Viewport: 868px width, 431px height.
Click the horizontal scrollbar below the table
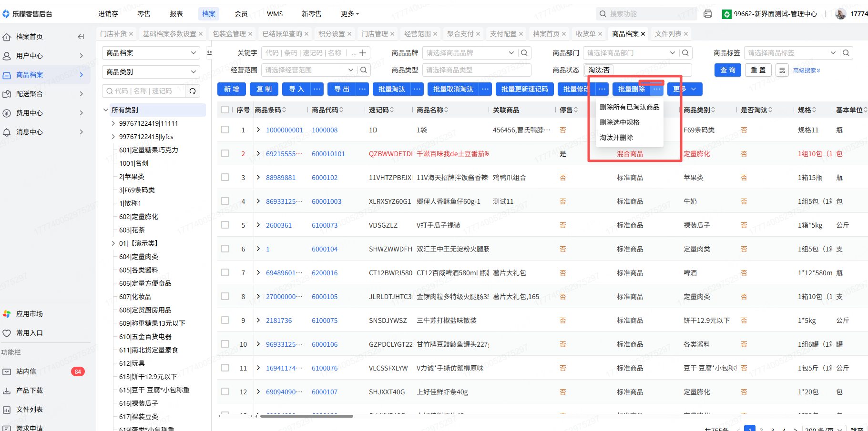point(306,416)
